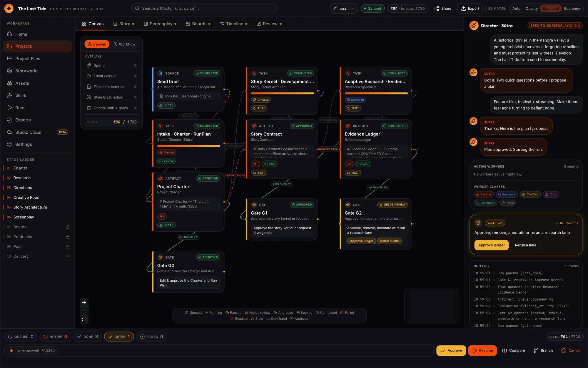Click the run-mtqsvvo0 PAUSED status chip
Screen dimensions: 588x368
[32, 351]
